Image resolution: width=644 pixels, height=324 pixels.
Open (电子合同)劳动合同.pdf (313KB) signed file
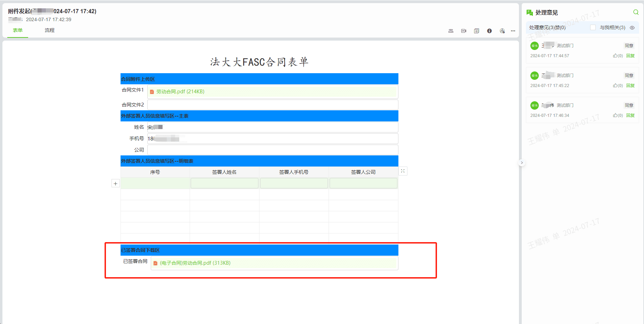[195, 263]
